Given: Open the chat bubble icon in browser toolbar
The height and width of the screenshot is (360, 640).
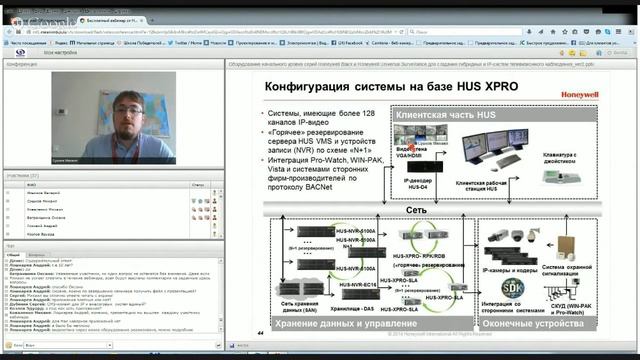Looking at the screenshot, I should (598, 31).
